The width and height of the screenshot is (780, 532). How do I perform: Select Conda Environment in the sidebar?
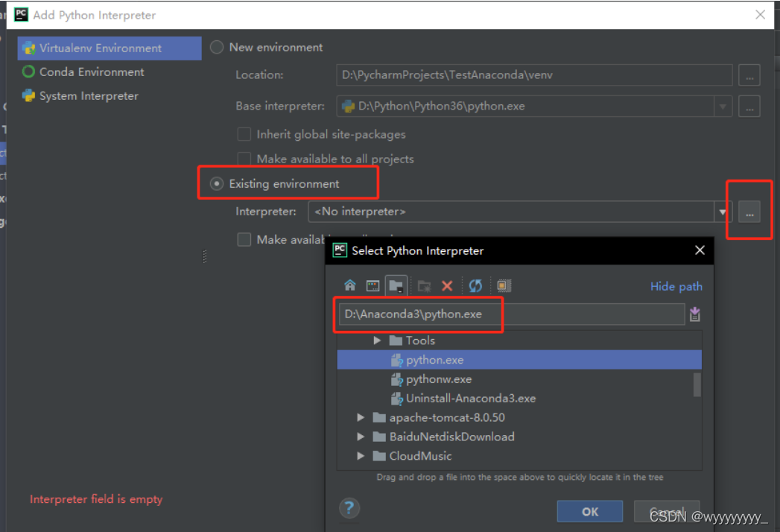tap(110, 72)
